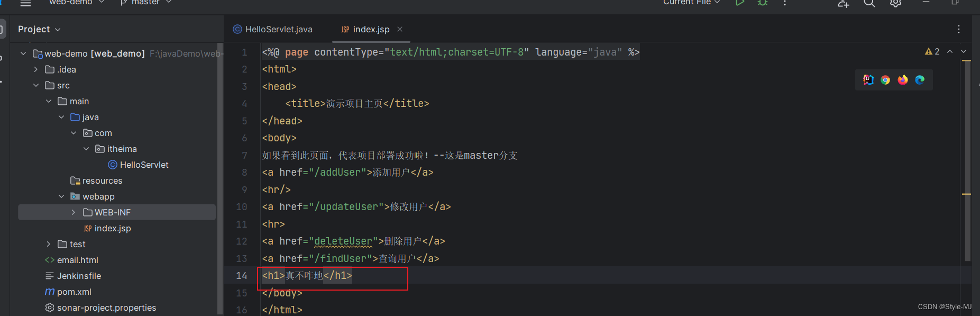Click the underlined "deleteUser" href value
980x316 pixels.
point(343,241)
